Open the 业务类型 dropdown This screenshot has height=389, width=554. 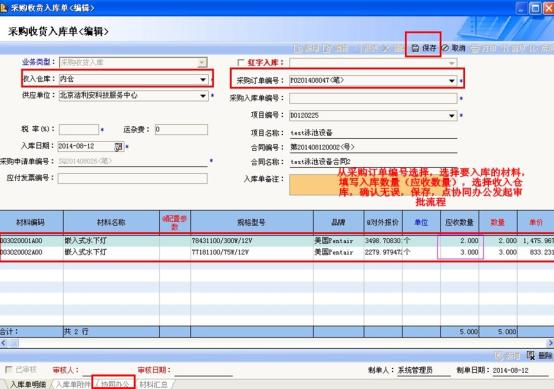coord(202,63)
